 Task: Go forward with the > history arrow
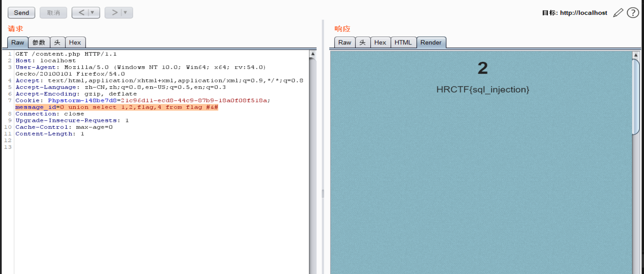click(x=114, y=13)
